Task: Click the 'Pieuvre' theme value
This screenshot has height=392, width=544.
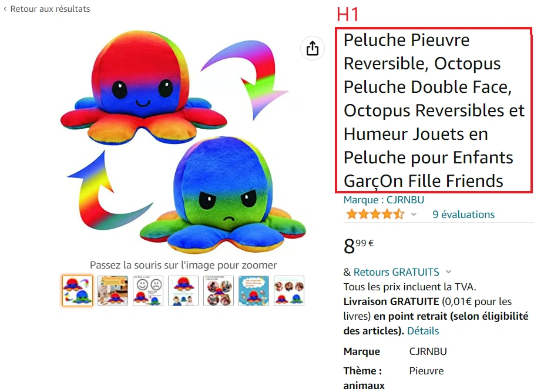Action: [x=427, y=371]
